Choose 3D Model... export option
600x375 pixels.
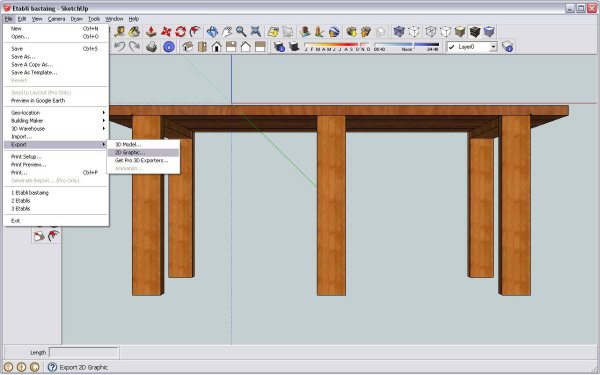tap(143, 144)
